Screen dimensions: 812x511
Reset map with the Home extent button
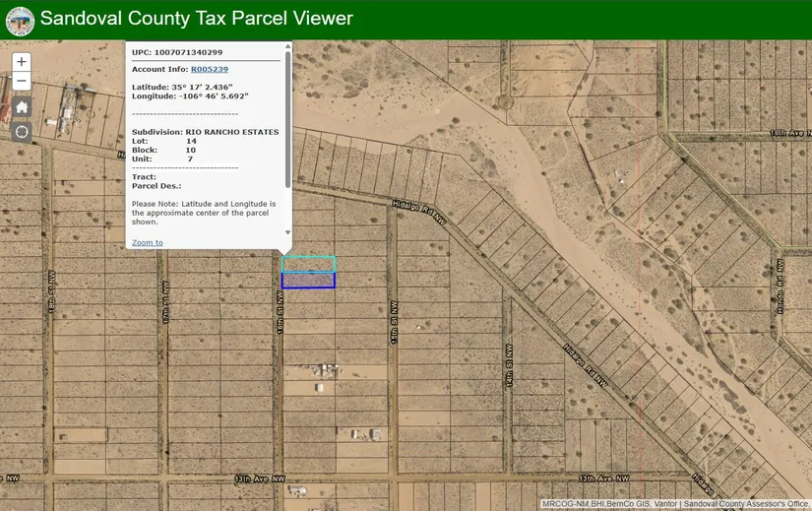pos(22,107)
